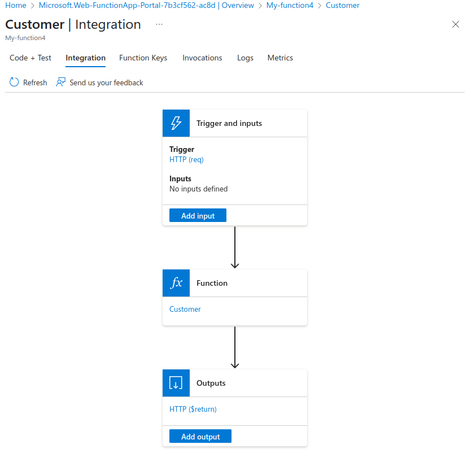Click the circular Refresh icon
The height and width of the screenshot is (453, 476).
(14, 82)
